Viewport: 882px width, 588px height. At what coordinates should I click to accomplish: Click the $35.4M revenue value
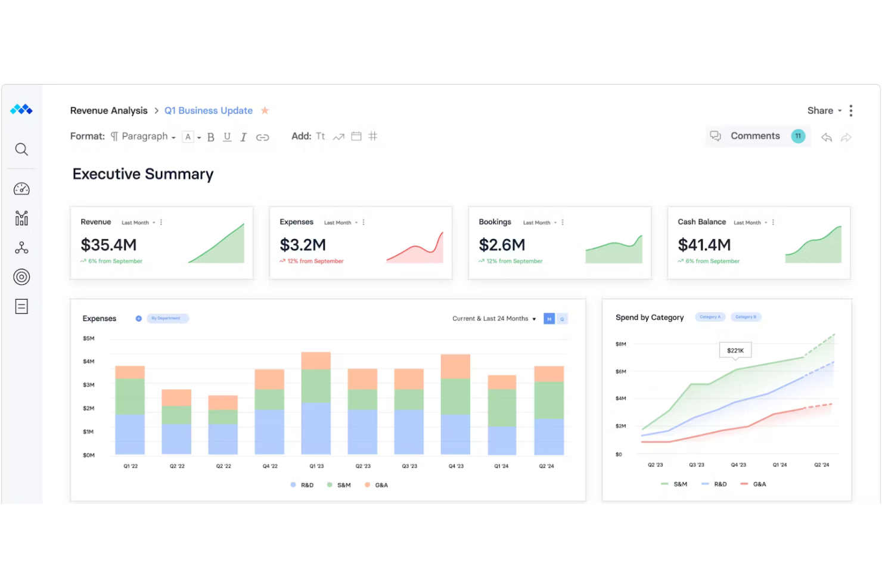(108, 245)
